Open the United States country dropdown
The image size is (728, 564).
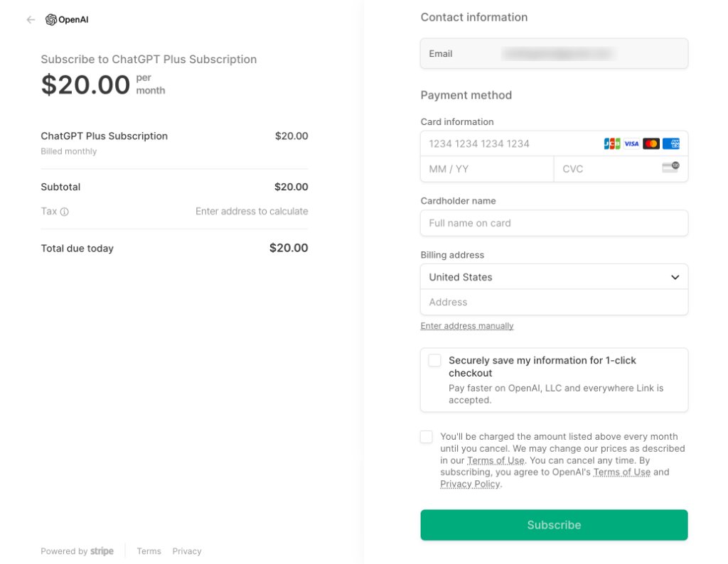[x=555, y=277]
